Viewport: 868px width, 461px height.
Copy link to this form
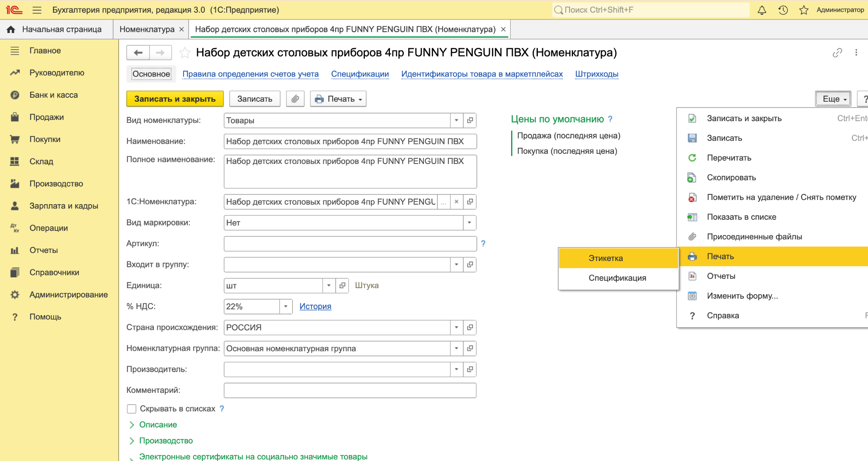837,53
